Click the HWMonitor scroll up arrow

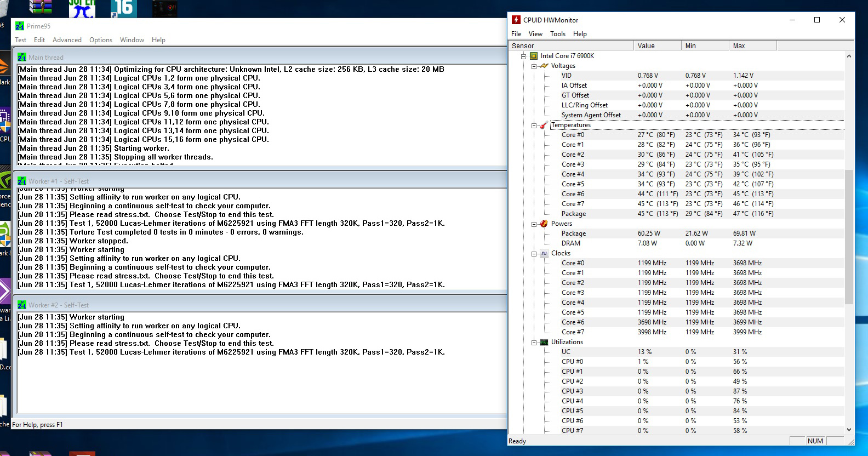coord(849,56)
